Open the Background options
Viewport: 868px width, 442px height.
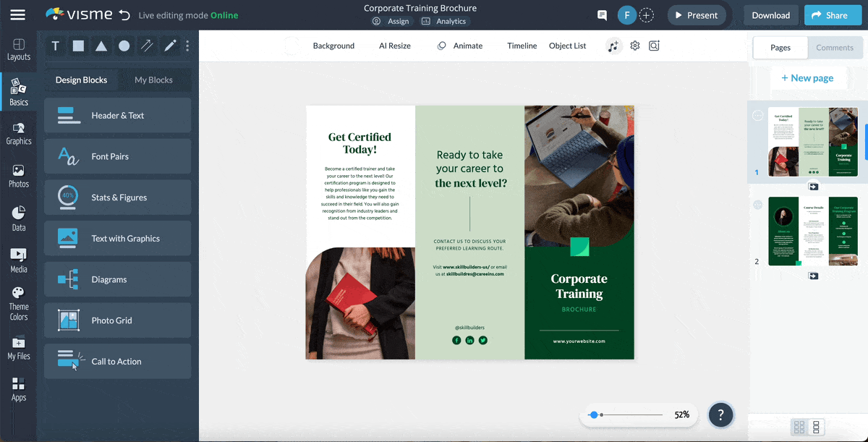[333, 46]
